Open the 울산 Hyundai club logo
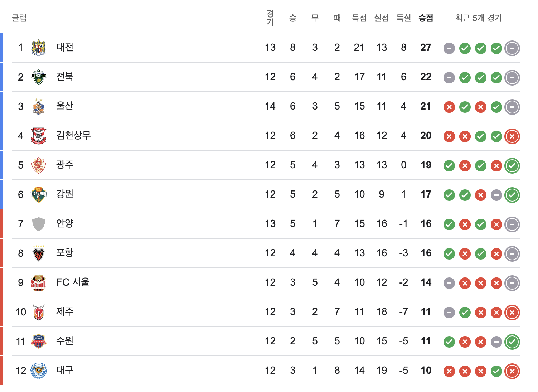This screenshot has width=538, height=392. click(39, 106)
